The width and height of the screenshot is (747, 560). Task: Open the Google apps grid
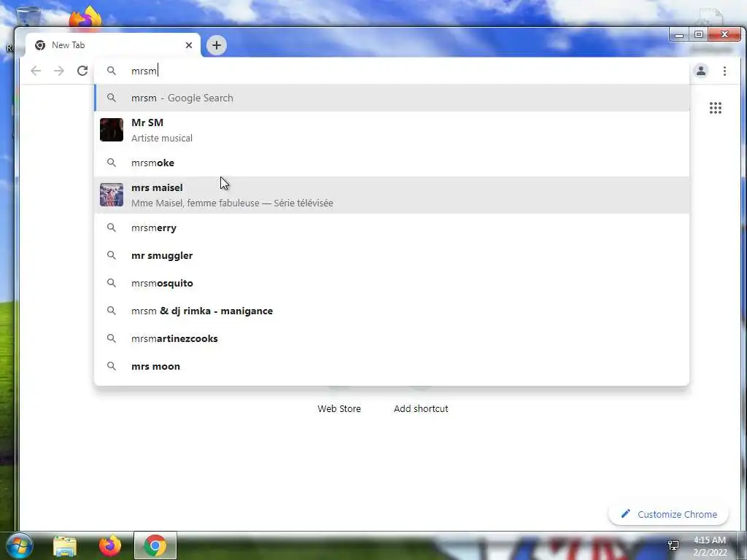point(715,108)
